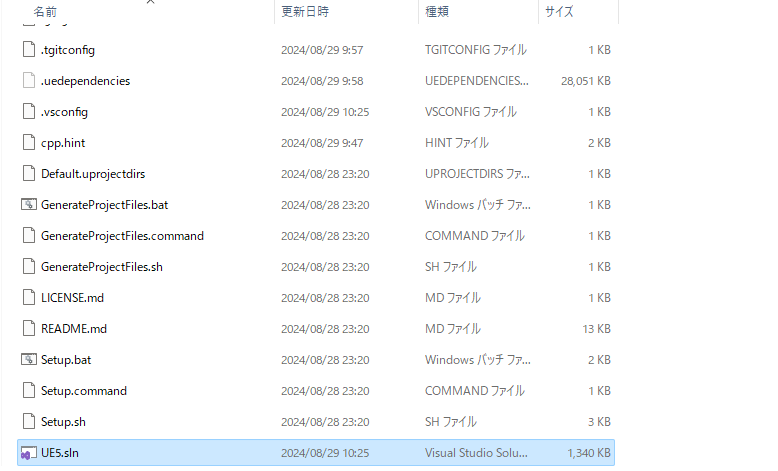Image resolution: width=778 pixels, height=471 pixels.
Task: Click the 3 KB size of Setup.sh
Action: (x=599, y=422)
